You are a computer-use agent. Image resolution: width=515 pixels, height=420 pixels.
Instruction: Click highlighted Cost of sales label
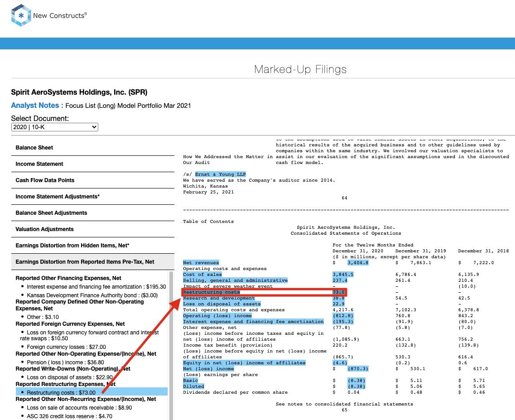tap(202, 275)
